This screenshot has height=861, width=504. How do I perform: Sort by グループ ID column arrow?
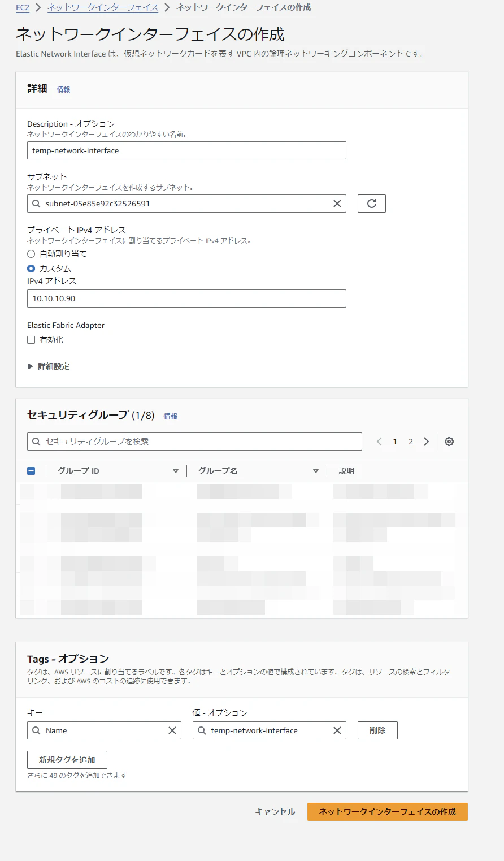[176, 471]
